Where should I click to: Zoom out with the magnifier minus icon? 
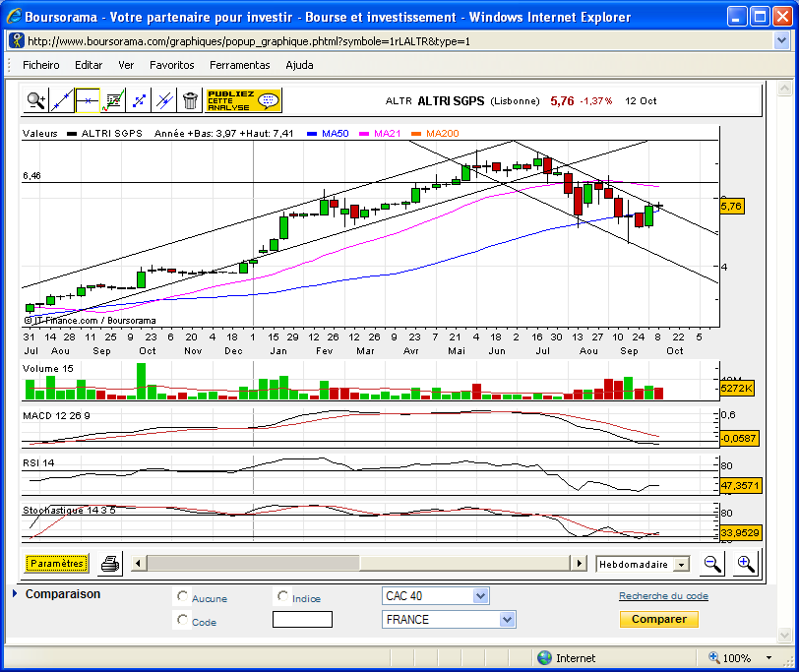coord(711,564)
